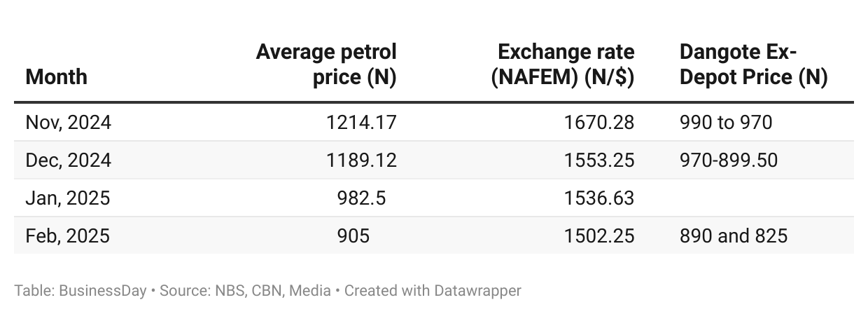Viewport: 868px width, 314px height.
Task: Click the Dangote Ex-Depot Price column header
Action: [753, 64]
